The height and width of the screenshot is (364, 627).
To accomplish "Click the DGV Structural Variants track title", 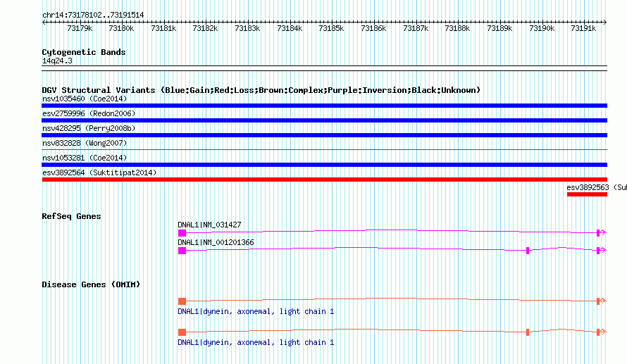I will pos(261,90).
